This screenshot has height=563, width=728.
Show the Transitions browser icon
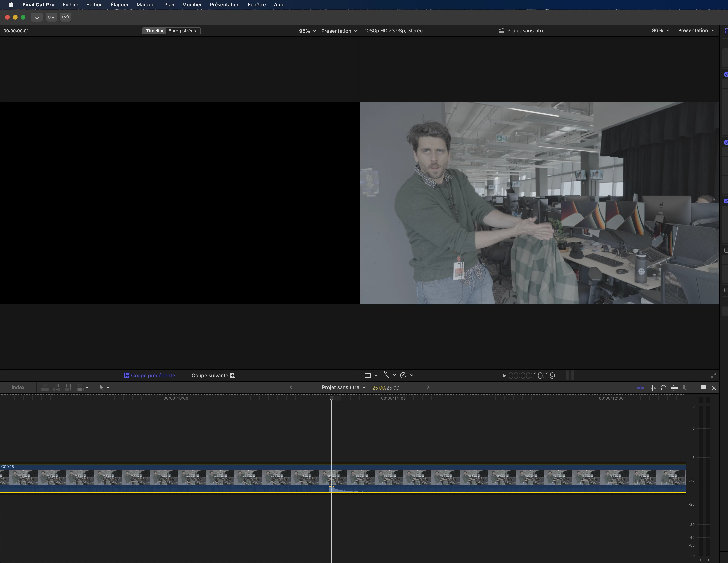(x=714, y=388)
